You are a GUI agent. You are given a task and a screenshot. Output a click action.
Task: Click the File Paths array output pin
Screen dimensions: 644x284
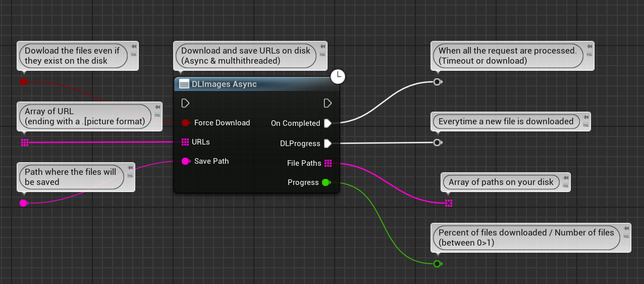328,163
